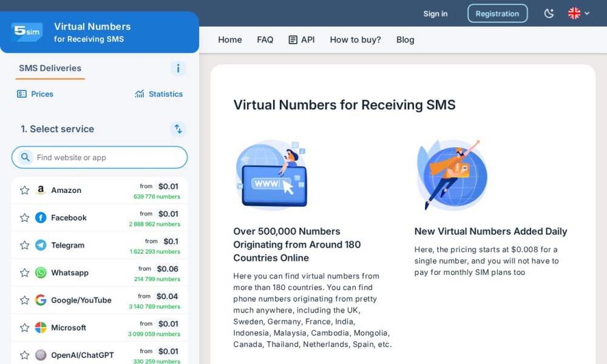Image resolution: width=607 pixels, height=364 pixels.
Task: Toggle dark mode with moon icon
Action: [x=549, y=13]
